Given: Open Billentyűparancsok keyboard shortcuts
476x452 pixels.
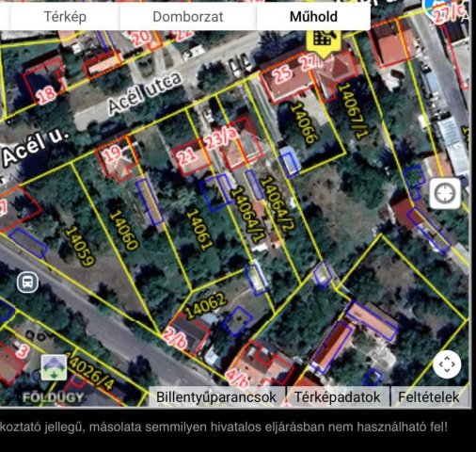Looking at the screenshot, I should [x=216, y=396].
